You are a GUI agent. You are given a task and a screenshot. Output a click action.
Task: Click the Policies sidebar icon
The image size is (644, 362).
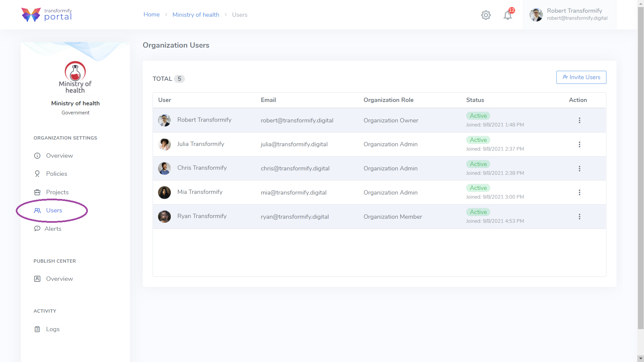[37, 174]
